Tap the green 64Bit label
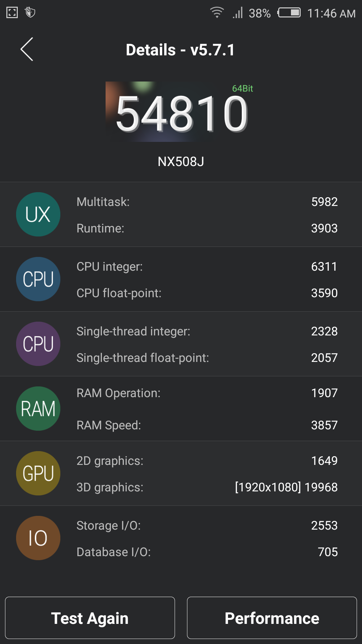The image size is (362, 644). (x=242, y=89)
